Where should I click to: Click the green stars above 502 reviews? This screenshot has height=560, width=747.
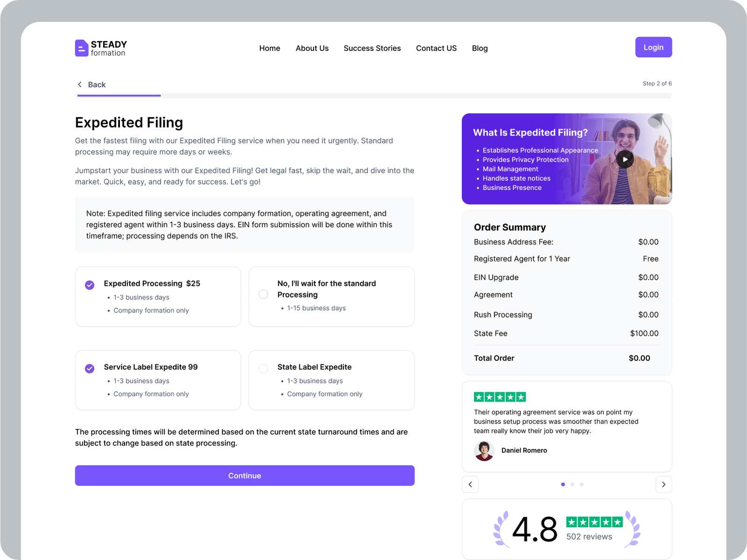(594, 522)
